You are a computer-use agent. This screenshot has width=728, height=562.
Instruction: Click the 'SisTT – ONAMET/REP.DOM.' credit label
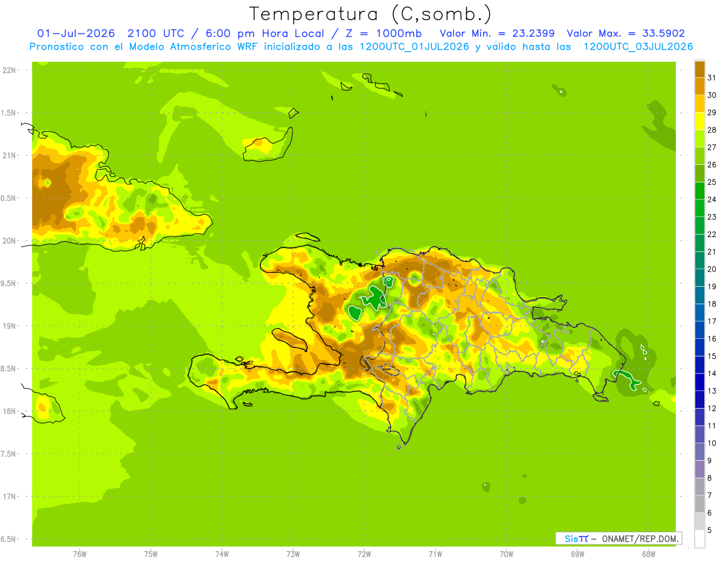pyautogui.click(x=618, y=538)
